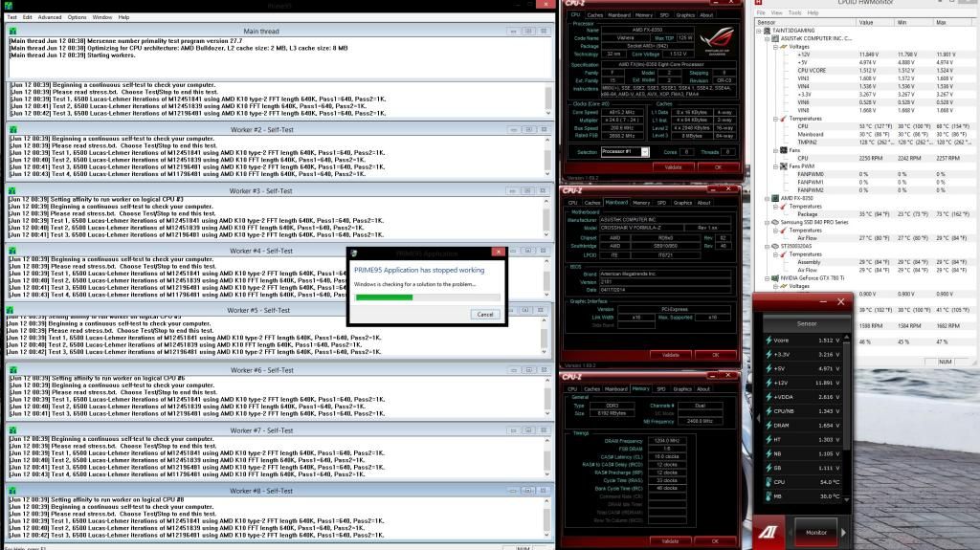Click the Fans group icon in HWMonitor
The image size is (980, 550).
783,150
